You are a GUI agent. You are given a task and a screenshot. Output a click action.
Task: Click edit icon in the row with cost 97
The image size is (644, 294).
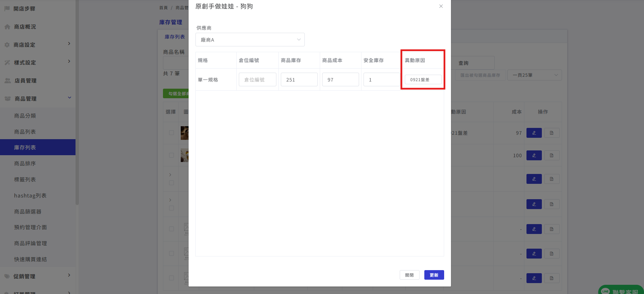click(534, 133)
